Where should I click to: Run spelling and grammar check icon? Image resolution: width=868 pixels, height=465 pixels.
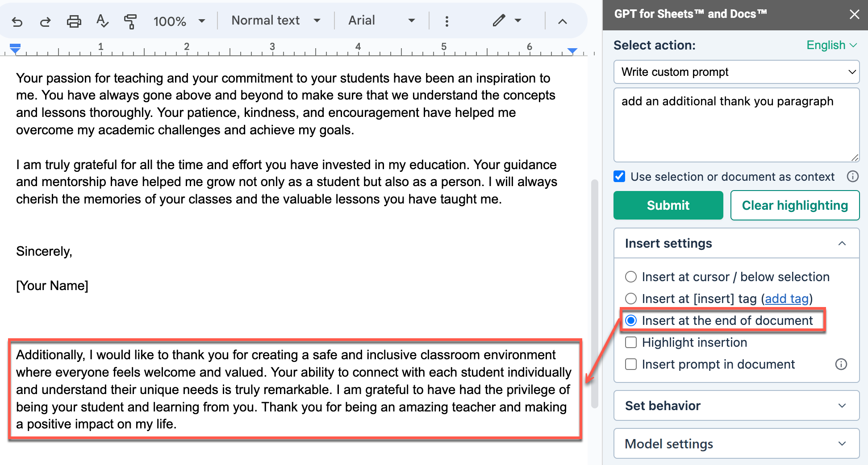coord(102,21)
